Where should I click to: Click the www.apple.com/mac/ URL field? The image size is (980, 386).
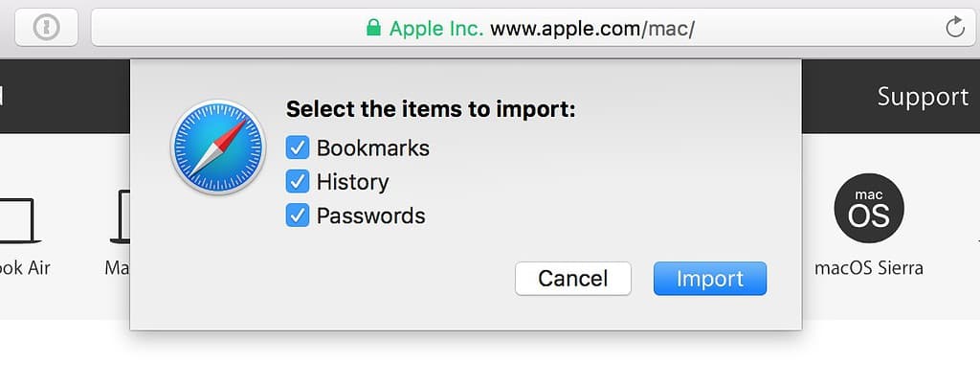tap(592, 28)
